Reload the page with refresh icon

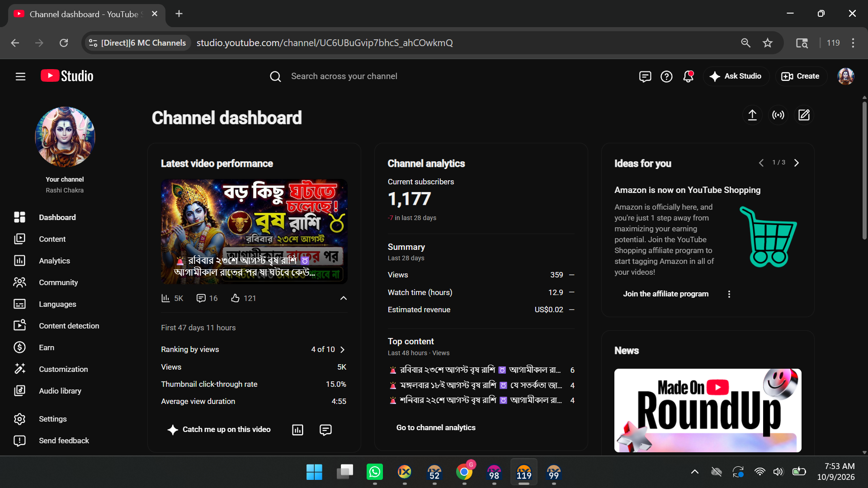(x=64, y=43)
